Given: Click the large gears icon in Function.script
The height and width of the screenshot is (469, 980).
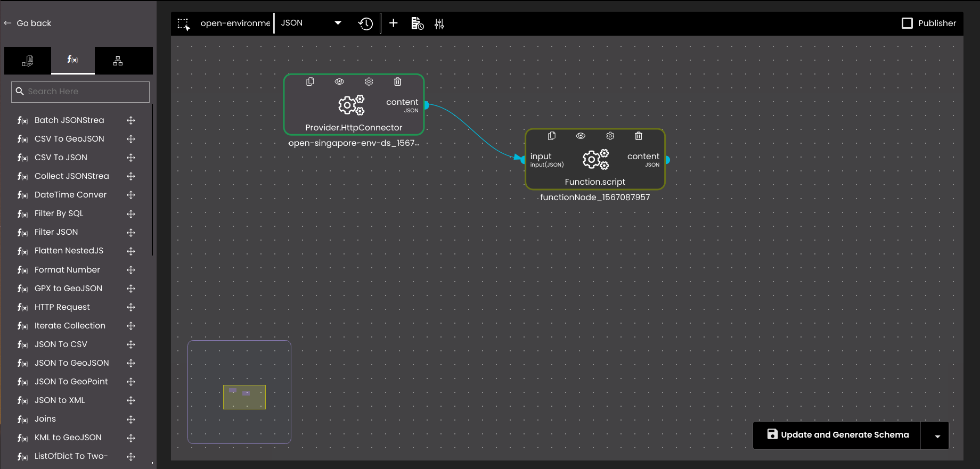Looking at the screenshot, I should pos(595,160).
